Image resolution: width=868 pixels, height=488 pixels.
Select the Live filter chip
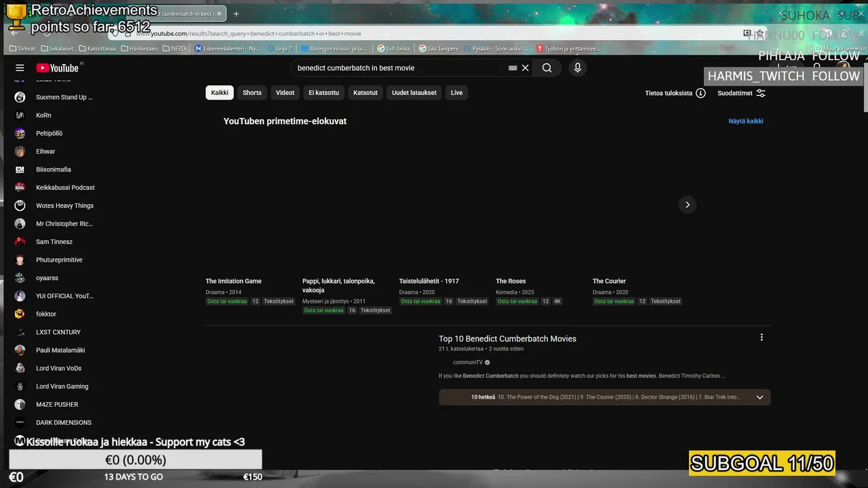coord(456,93)
